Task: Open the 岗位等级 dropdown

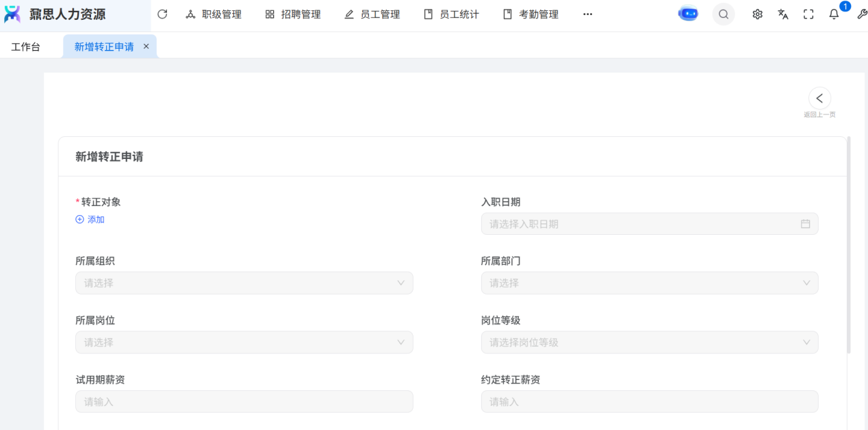Action: 649,342
